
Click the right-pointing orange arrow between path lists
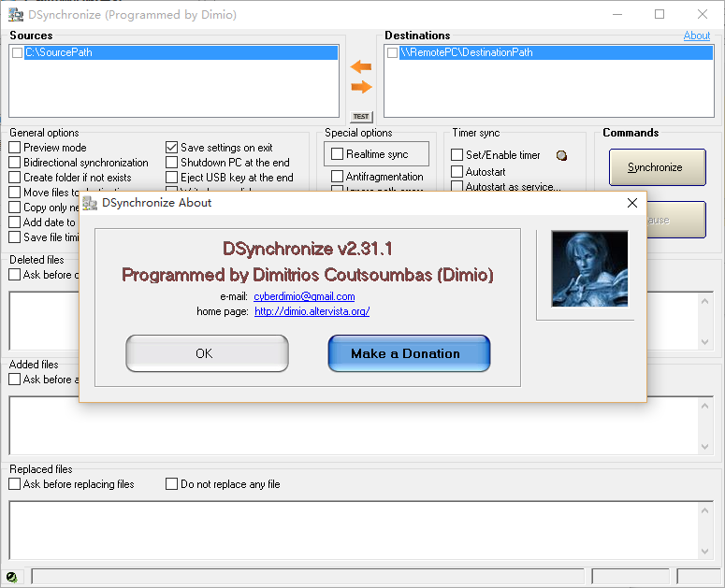(361, 87)
